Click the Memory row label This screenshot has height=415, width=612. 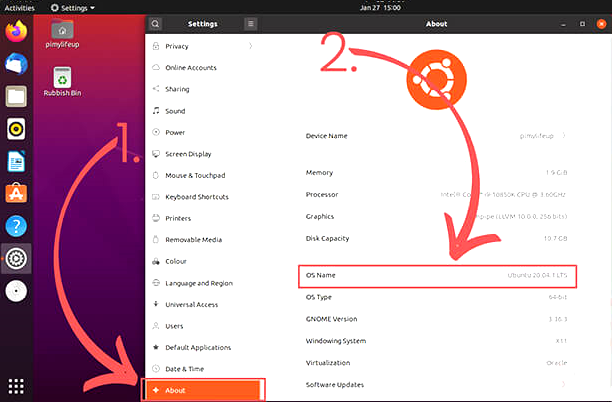319,173
